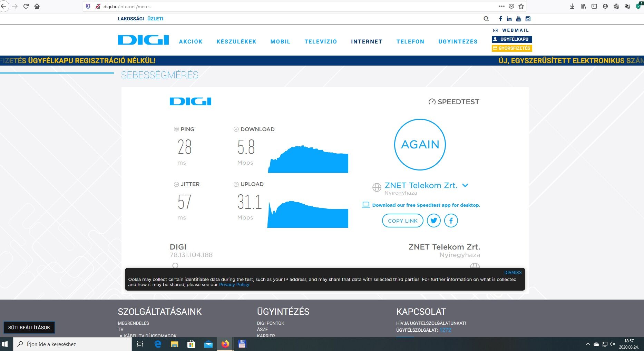Switch to LAKOSSÁGI customer section

(x=131, y=19)
